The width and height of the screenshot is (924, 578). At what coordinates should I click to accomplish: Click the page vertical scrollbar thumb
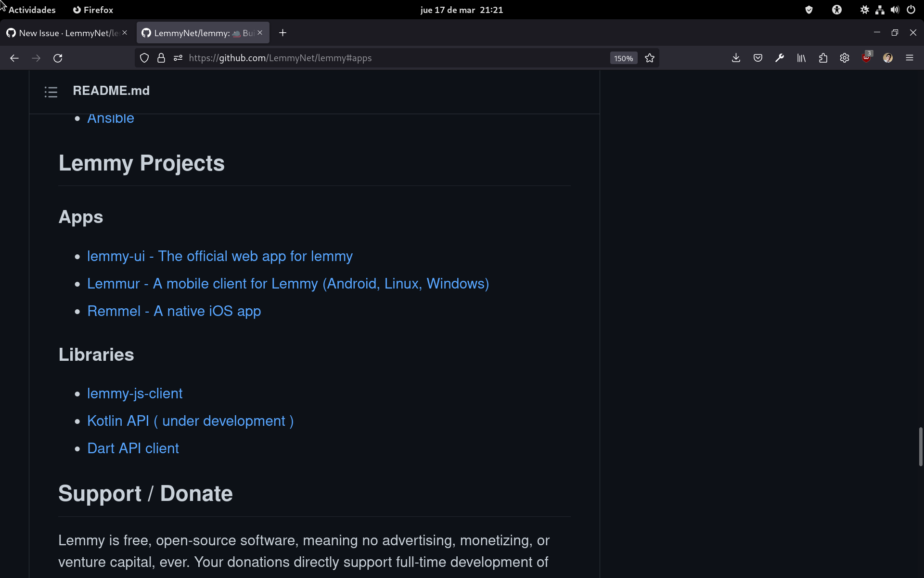[921, 447]
